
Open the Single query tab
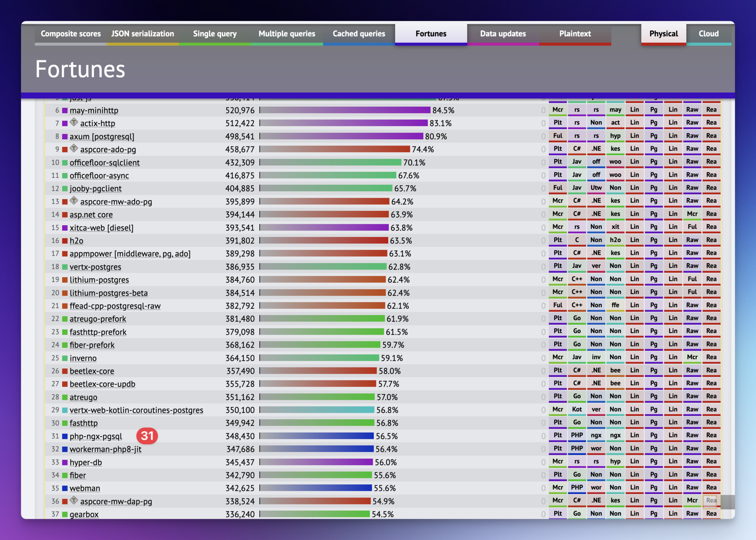point(215,34)
